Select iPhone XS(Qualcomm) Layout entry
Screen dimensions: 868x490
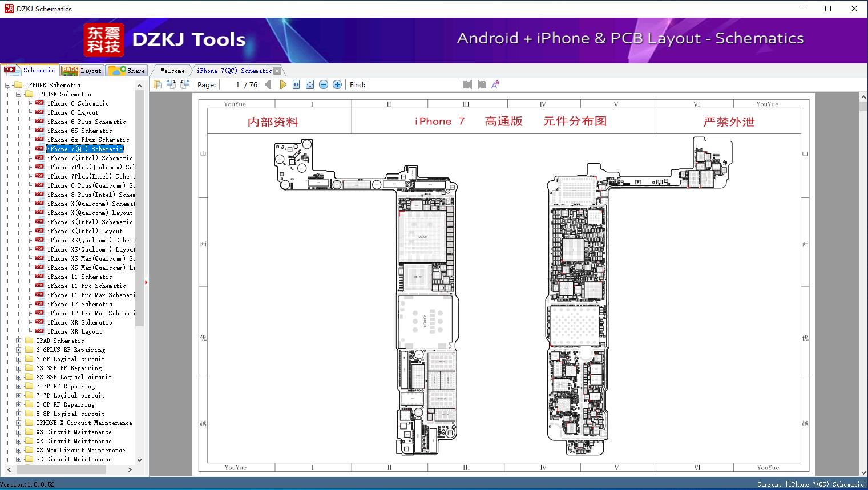[91, 249]
